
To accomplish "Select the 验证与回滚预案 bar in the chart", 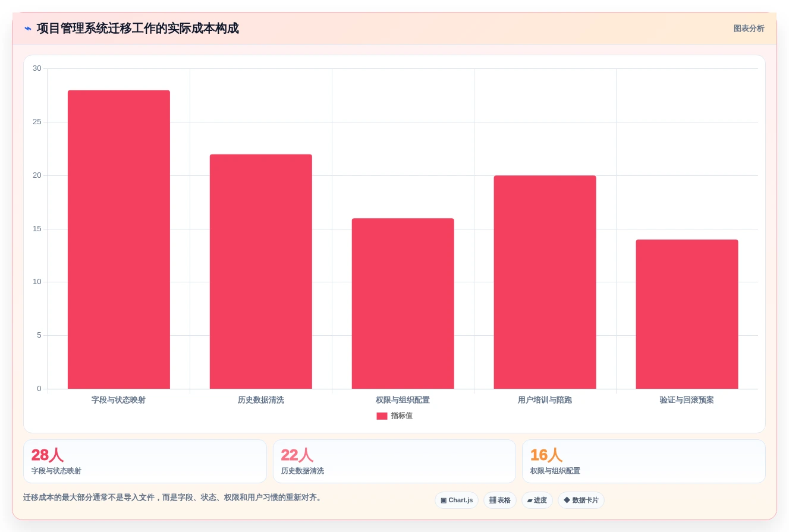I will pyautogui.click(x=687, y=314).
